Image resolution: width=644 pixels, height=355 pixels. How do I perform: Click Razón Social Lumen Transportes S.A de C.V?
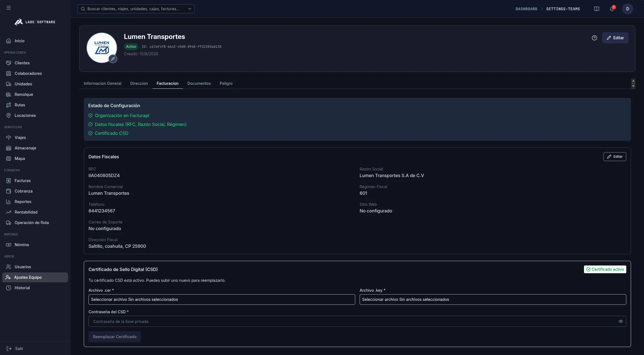(x=392, y=175)
